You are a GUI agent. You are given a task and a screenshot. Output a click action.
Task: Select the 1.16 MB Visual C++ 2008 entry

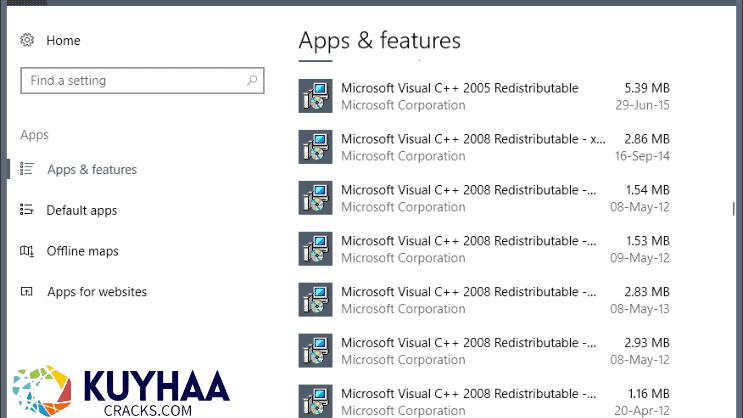tap(468, 394)
